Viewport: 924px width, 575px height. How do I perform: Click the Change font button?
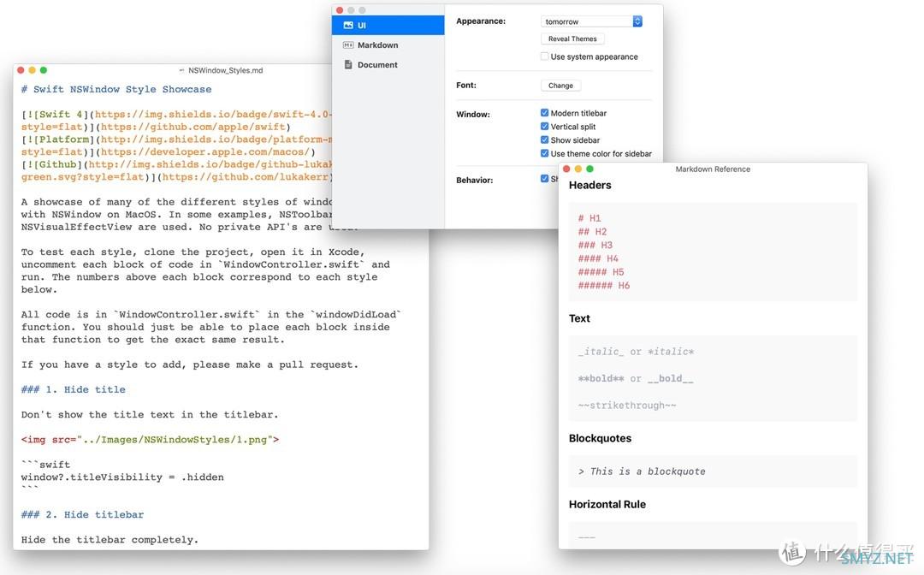coord(560,86)
